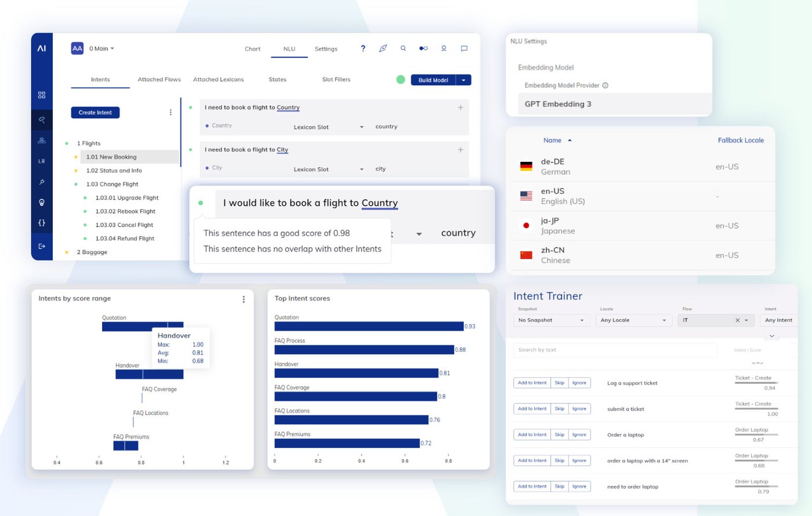Viewport: 812px width, 516px height.
Task: Open the lightbulb insights icon in the sidebar
Action: point(42,202)
